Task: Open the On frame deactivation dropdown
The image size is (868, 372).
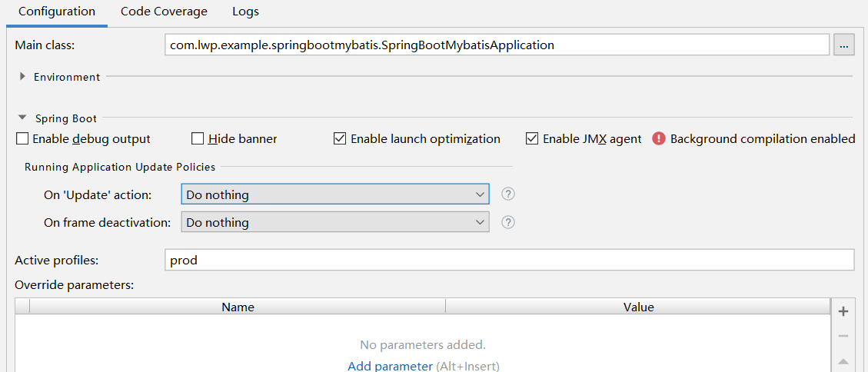Action: [x=334, y=222]
